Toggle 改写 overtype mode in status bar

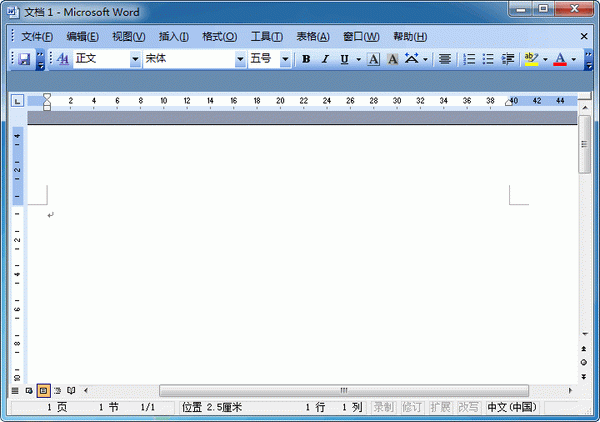pyautogui.click(x=468, y=407)
